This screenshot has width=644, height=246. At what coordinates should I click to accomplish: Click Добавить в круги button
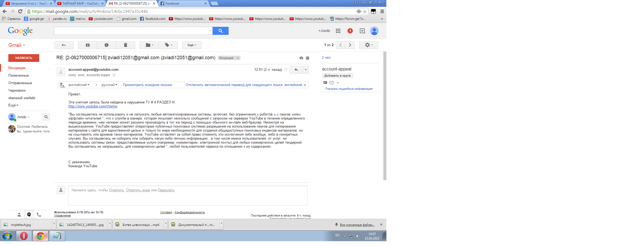click(337, 76)
